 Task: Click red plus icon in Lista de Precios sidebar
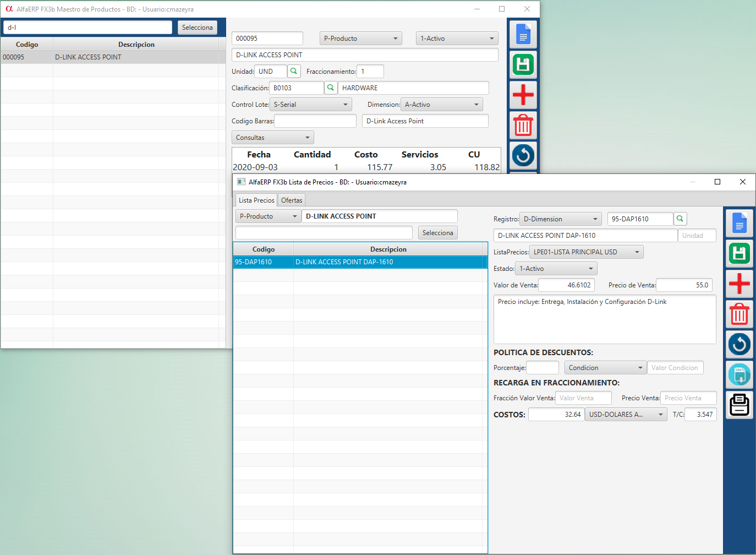pyautogui.click(x=739, y=284)
